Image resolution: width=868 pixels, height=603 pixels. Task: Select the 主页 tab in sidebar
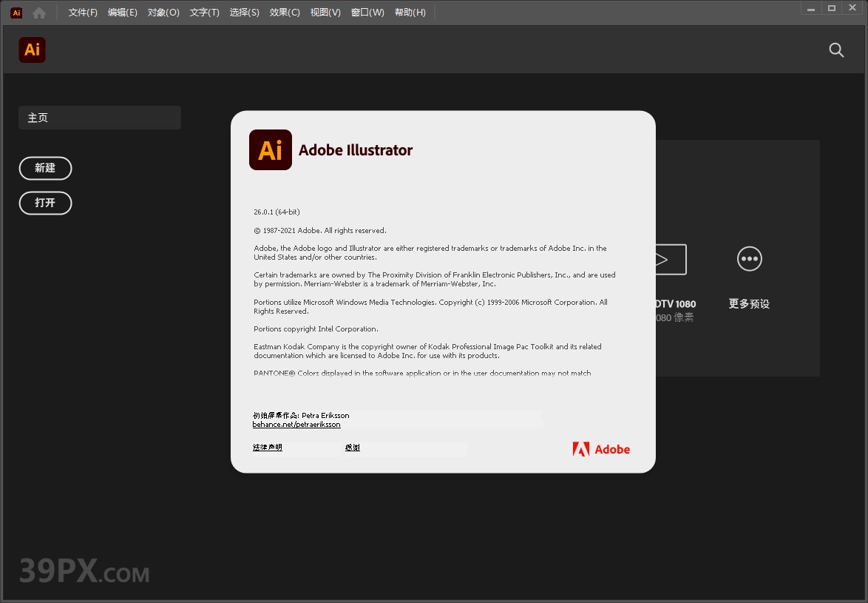coord(100,118)
